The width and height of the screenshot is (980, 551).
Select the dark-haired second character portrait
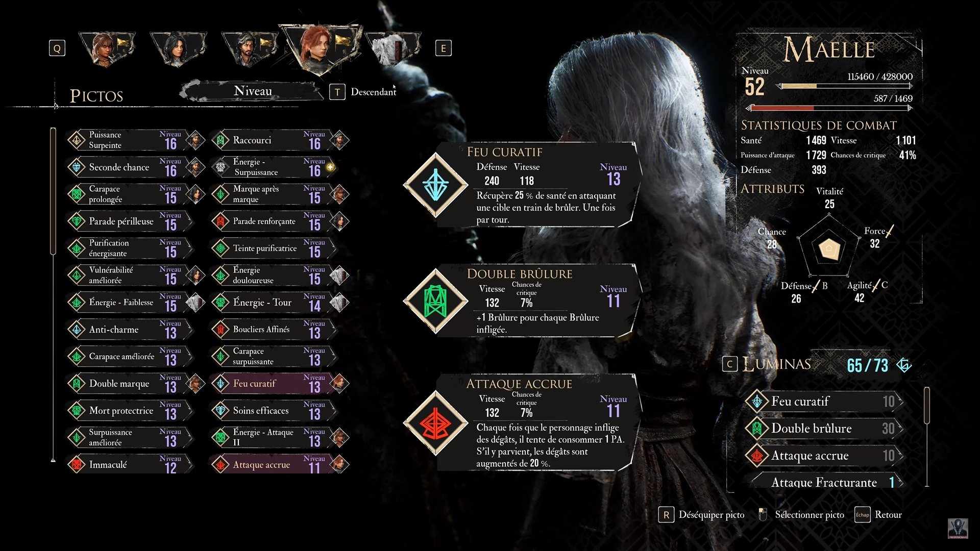click(178, 49)
